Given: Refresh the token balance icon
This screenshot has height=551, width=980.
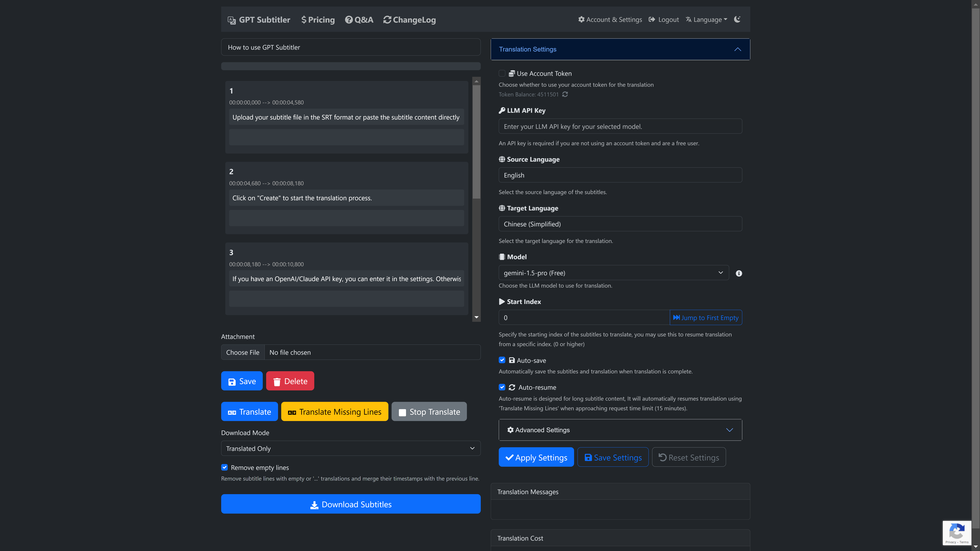Looking at the screenshot, I should pyautogui.click(x=565, y=94).
